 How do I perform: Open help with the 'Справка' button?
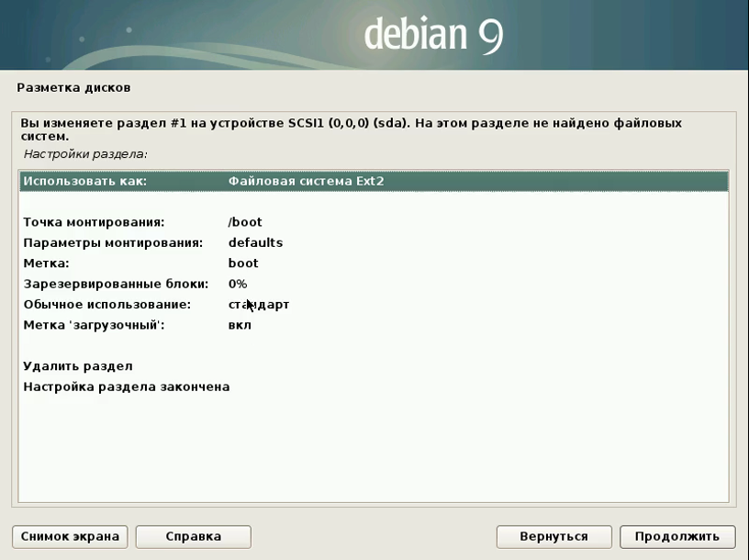193,536
